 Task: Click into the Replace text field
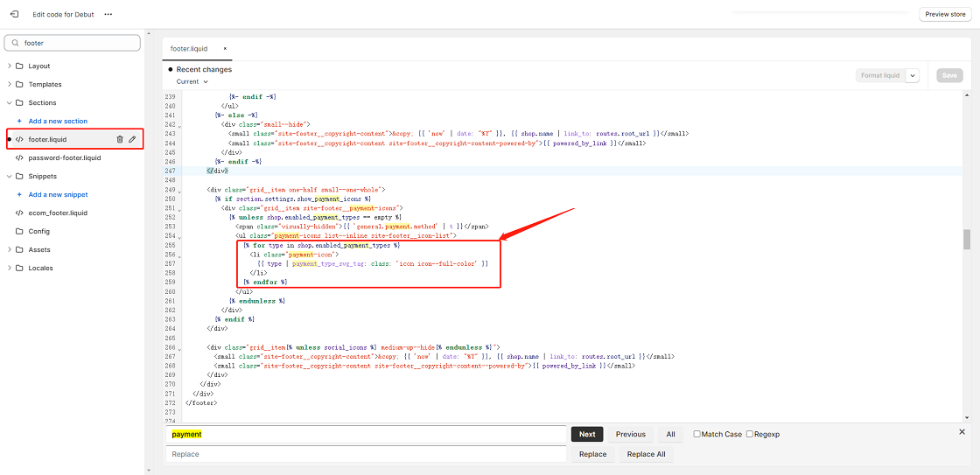pos(366,454)
